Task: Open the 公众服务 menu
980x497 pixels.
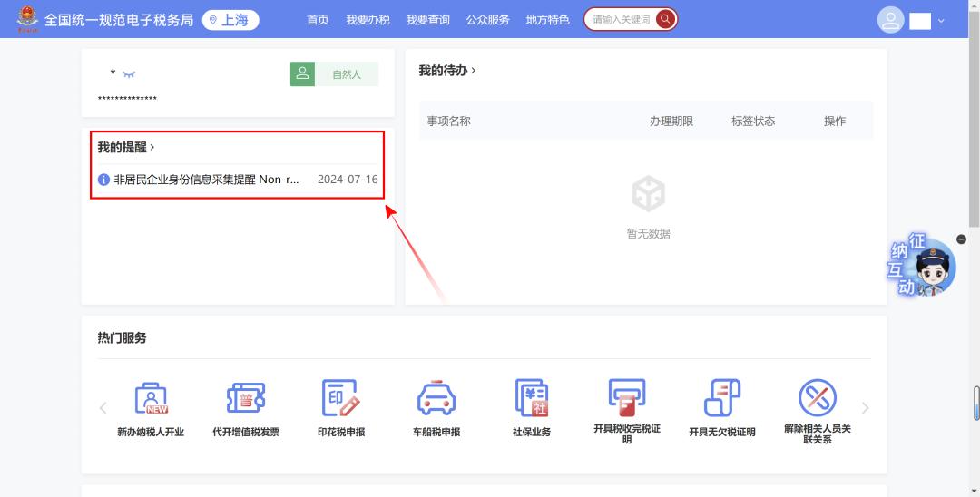Action: (x=487, y=20)
